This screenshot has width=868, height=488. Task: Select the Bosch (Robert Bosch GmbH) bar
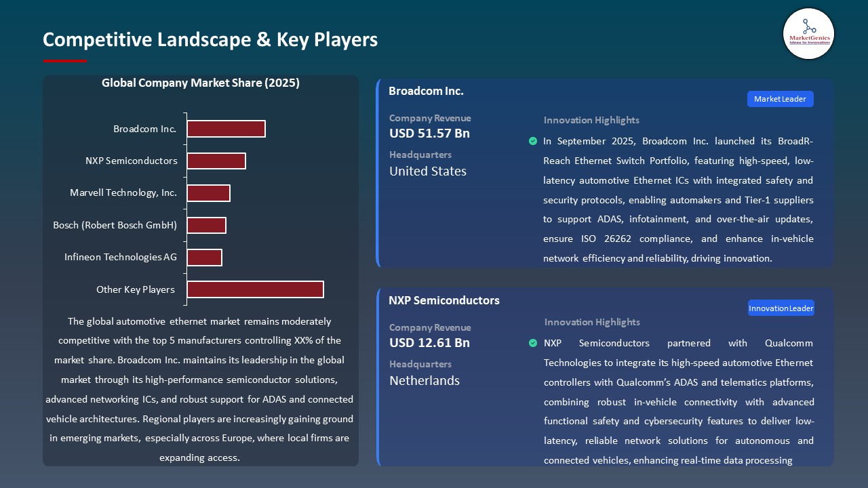click(206, 225)
